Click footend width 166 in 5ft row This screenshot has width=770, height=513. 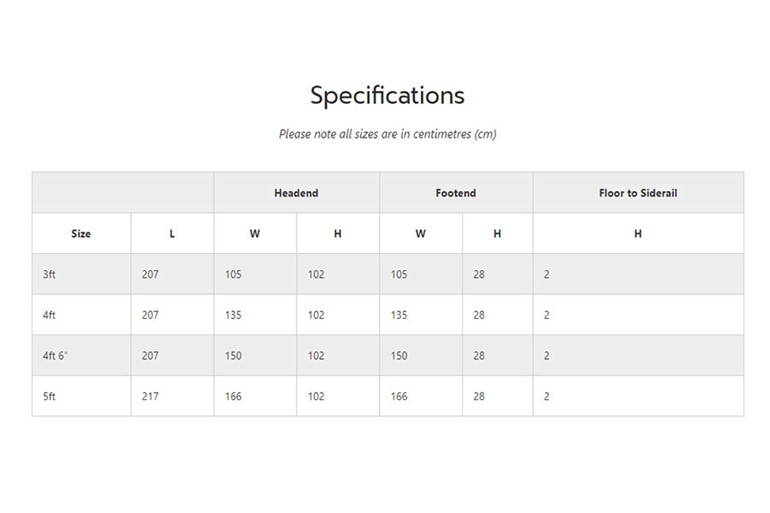421,396
